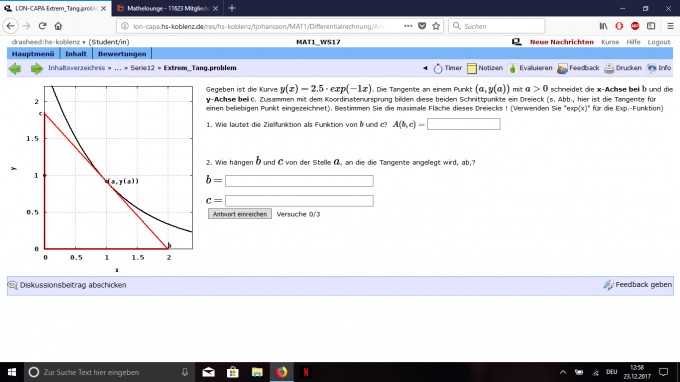Open the Info tool
Image resolution: width=680 pixels, height=382 pixels.
click(659, 68)
